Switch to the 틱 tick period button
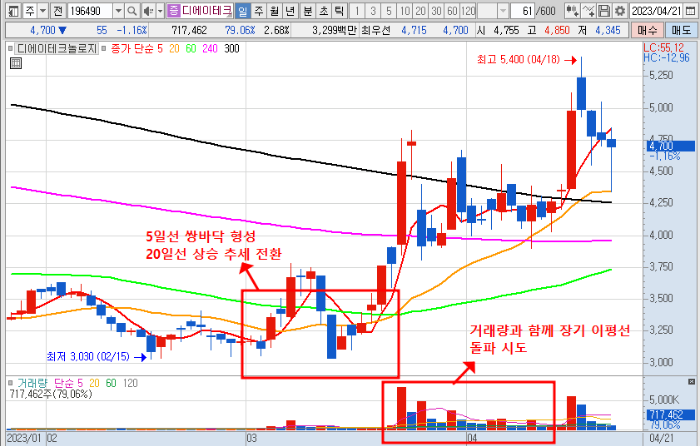Viewport: 700px width, 446px height. (340, 11)
